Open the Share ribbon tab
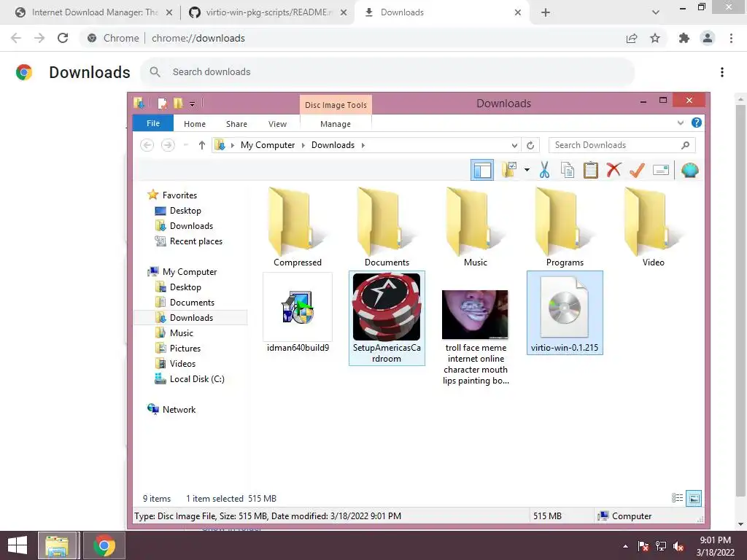The image size is (747, 560). click(236, 124)
